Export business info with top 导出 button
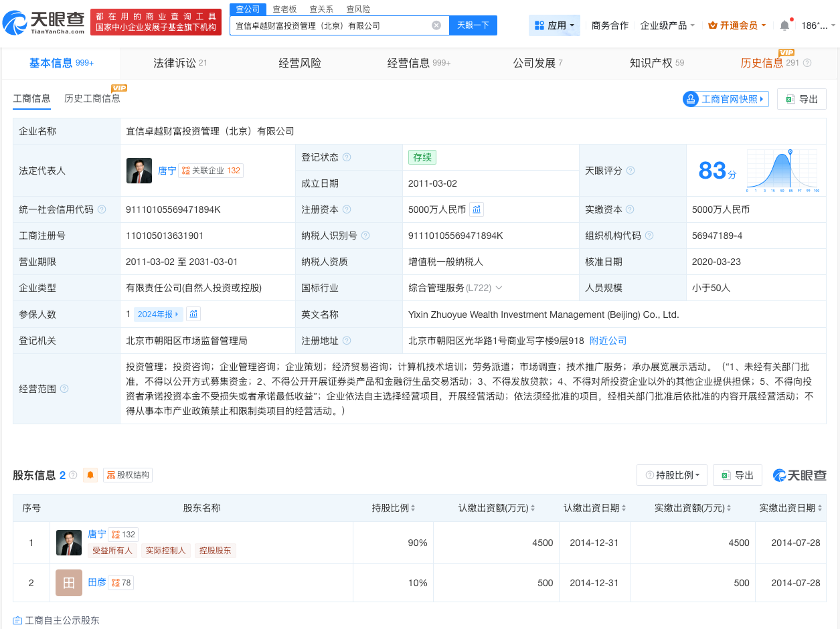The height and width of the screenshot is (629, 840). coord(801,99)
